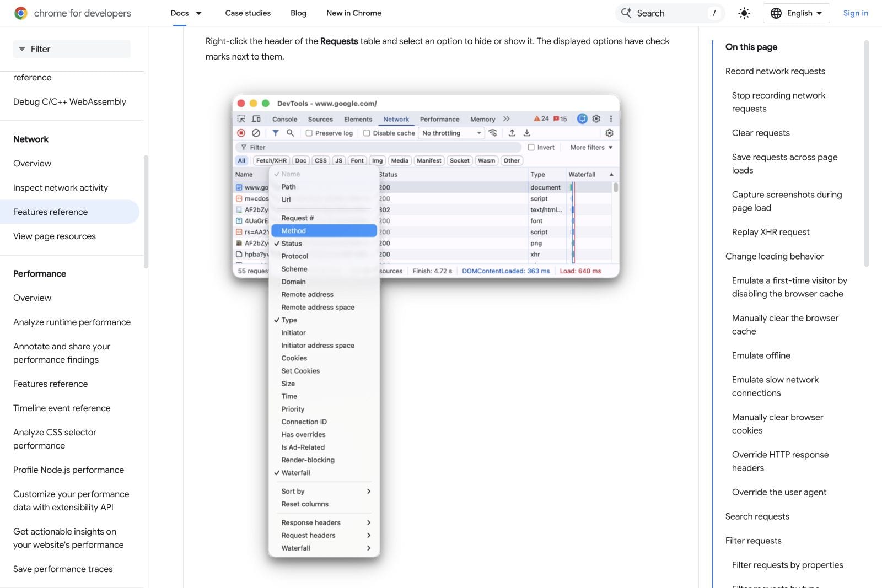Viewport: 882px width, 588px height.
Task: Click the record button icon in DevTools screenshot
Action: pos(241,133)
